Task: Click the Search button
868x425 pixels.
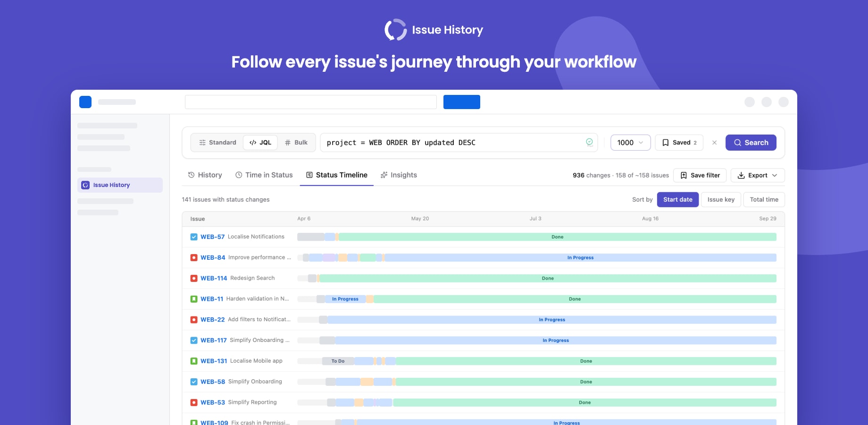Action: [x=751, y=143]
